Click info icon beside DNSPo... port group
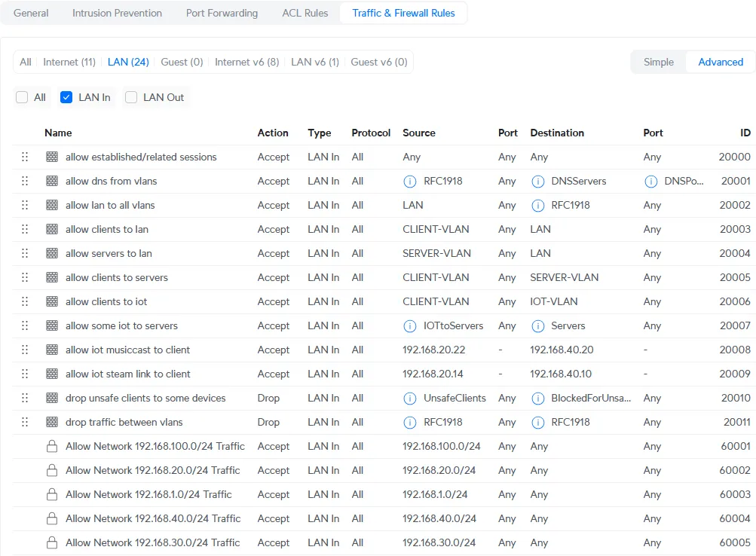This screenshot has height=556, width=756. pos(651,181)
